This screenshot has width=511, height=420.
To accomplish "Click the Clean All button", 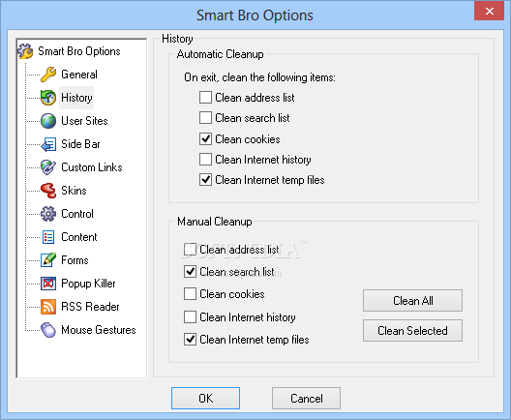I will [412, 300].
